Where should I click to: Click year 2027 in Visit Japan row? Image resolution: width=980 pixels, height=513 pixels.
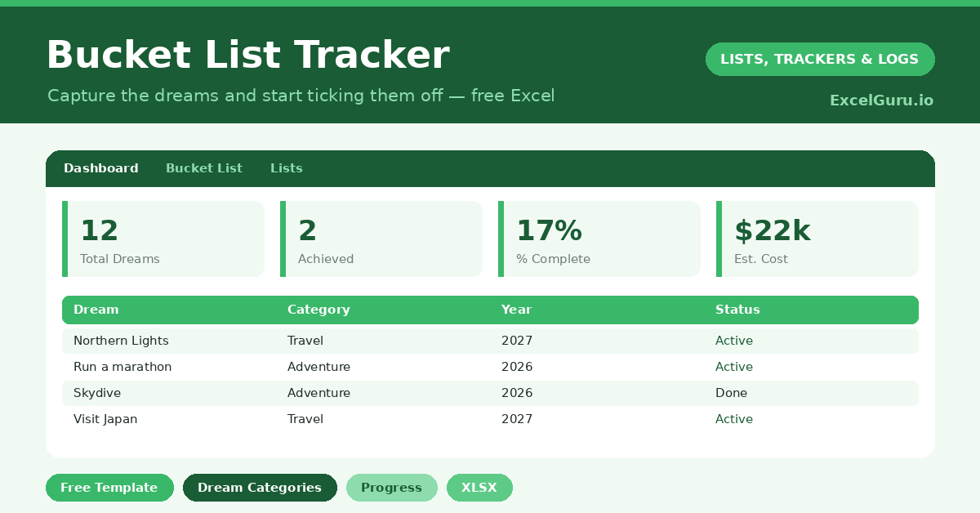point(517,419)
